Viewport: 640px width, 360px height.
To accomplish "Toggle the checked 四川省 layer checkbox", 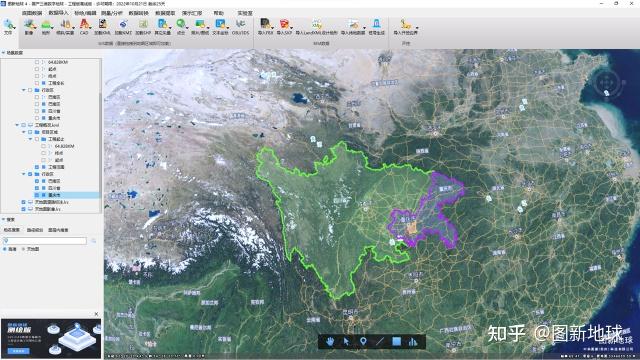I will click(37, 188).
